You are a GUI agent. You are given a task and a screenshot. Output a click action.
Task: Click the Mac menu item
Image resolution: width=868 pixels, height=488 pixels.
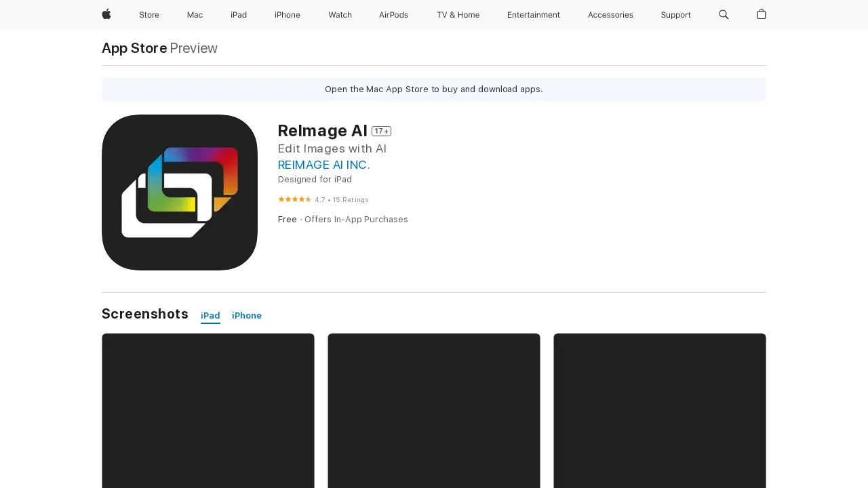tap(195, 15)
